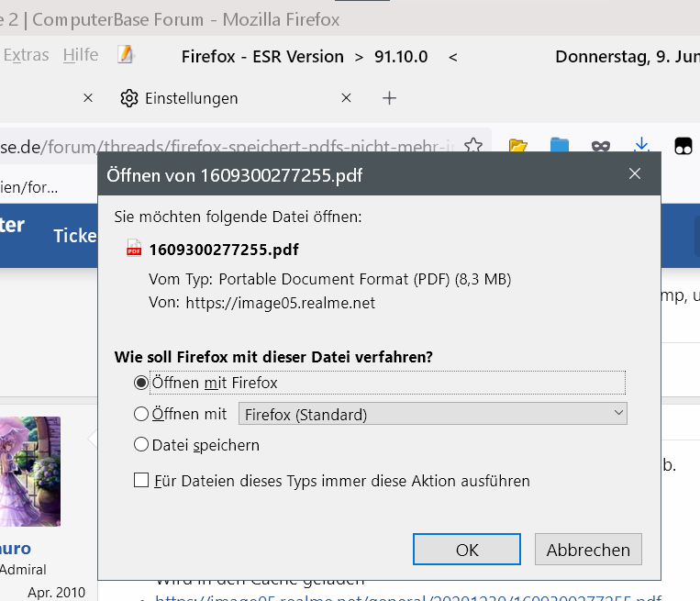The width and height of the screenshot is (700, 601).
Task: Click the file name '1609300277255.pdf' text
Action: coord(224,250)
